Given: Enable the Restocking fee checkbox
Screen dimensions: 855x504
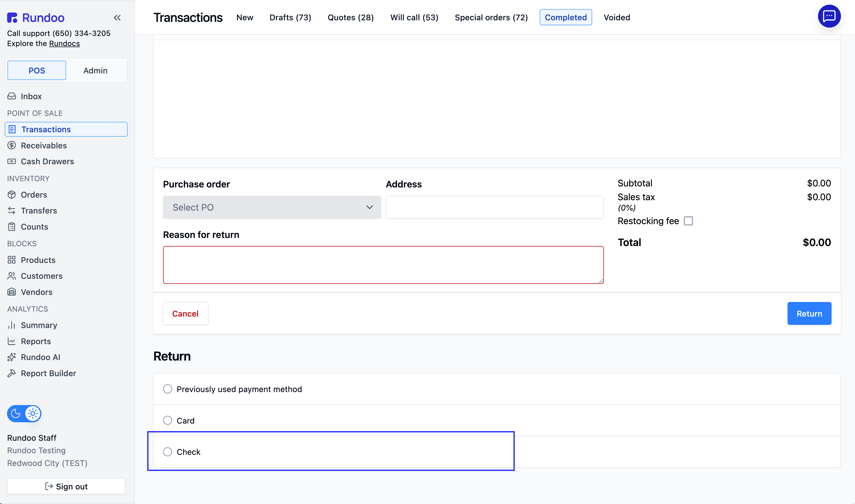Looking at the screenshot, I should 688,221.
